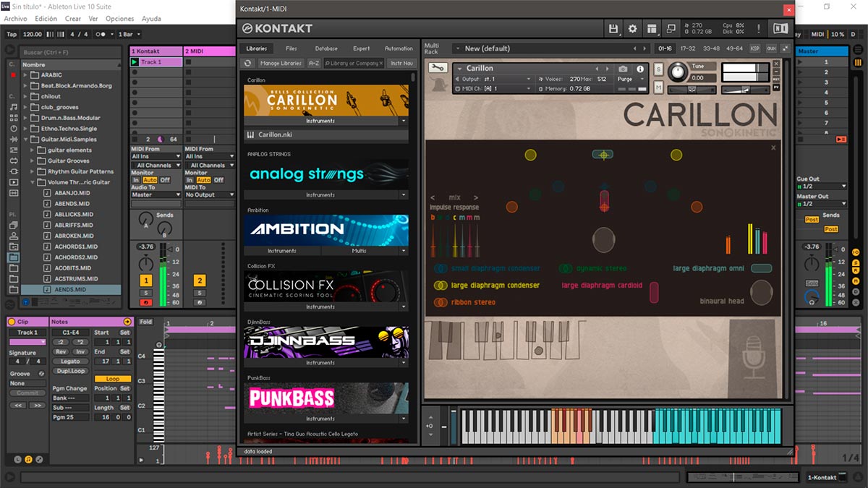
Task: Toggle clip Loop button
Action: pos(112,379)
